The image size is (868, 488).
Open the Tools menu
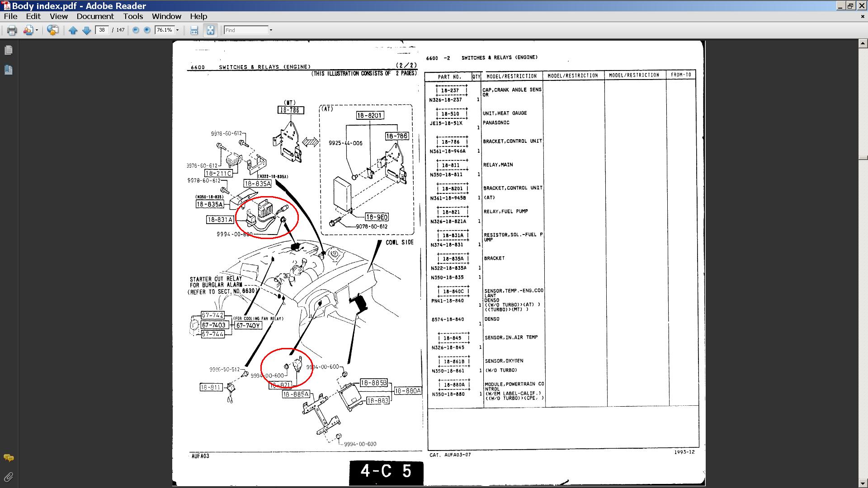133,16
